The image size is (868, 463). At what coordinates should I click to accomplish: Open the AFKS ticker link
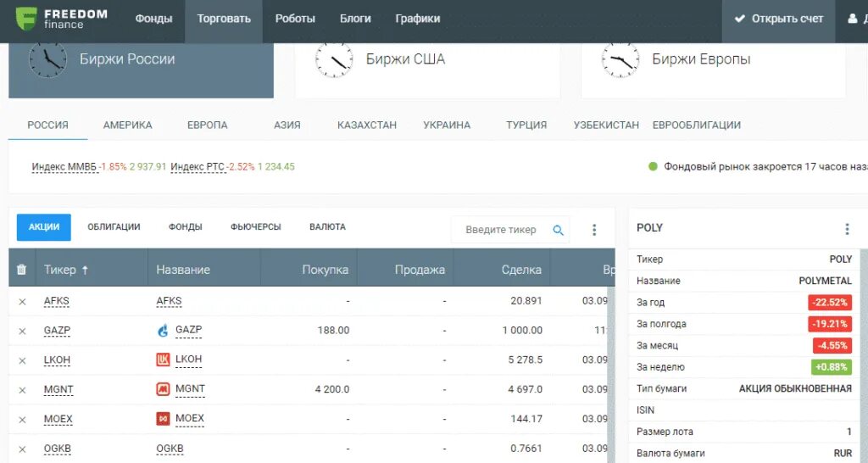pyautogui.click(x=57, y=301)
